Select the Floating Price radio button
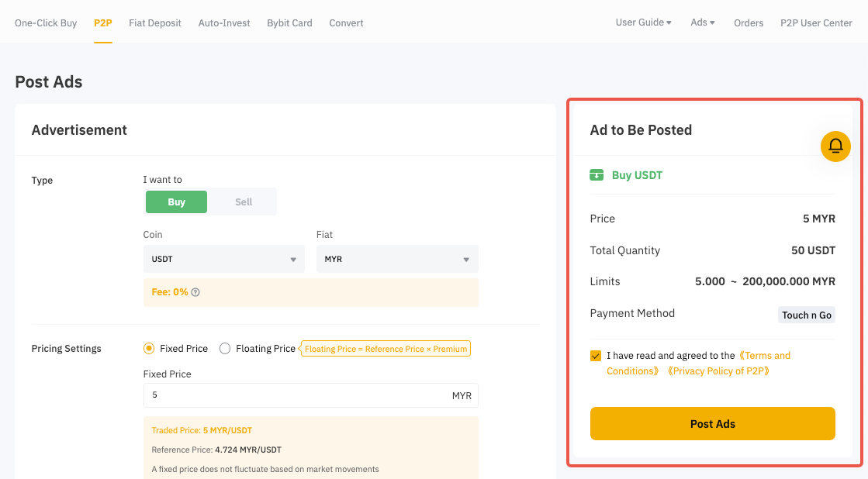868x479 pixels. tap(225, 349)
